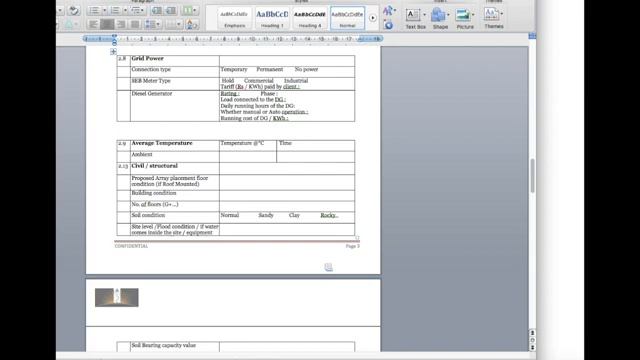Click the empty cell next to Building condition

pos(287,195)
